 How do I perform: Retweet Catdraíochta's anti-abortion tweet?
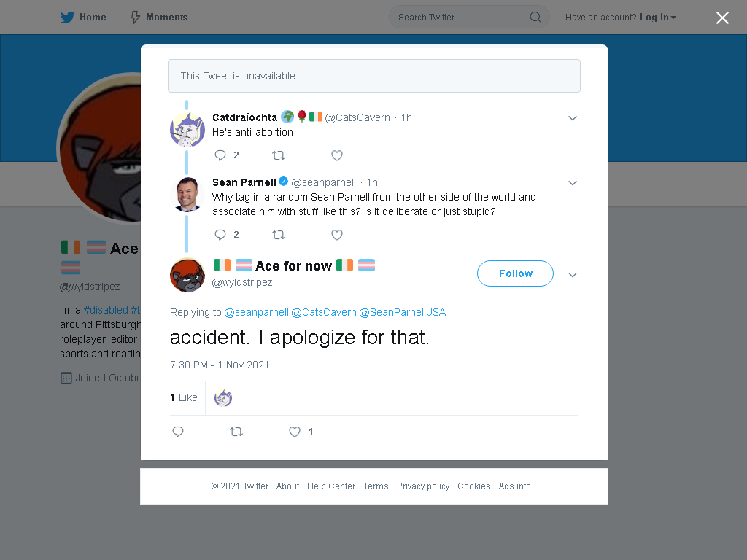[x=279, y=155]
